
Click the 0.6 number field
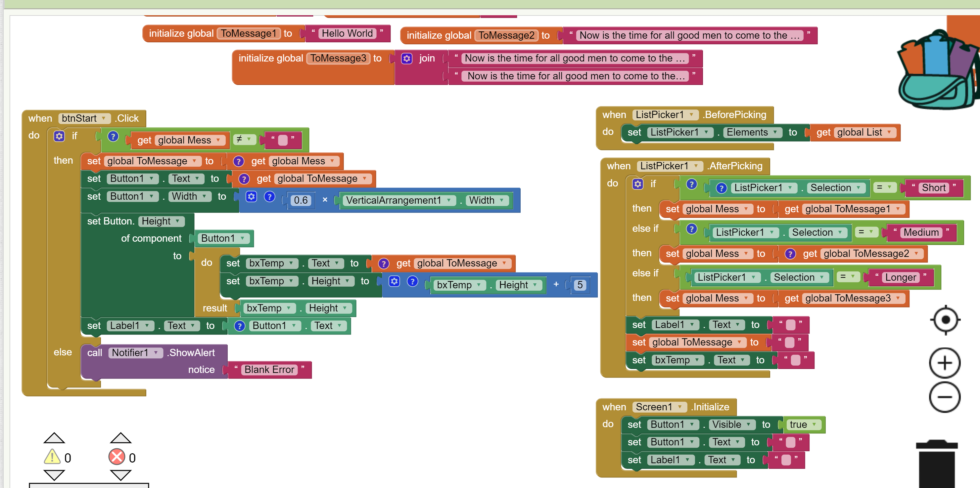(x=301, y=200)
